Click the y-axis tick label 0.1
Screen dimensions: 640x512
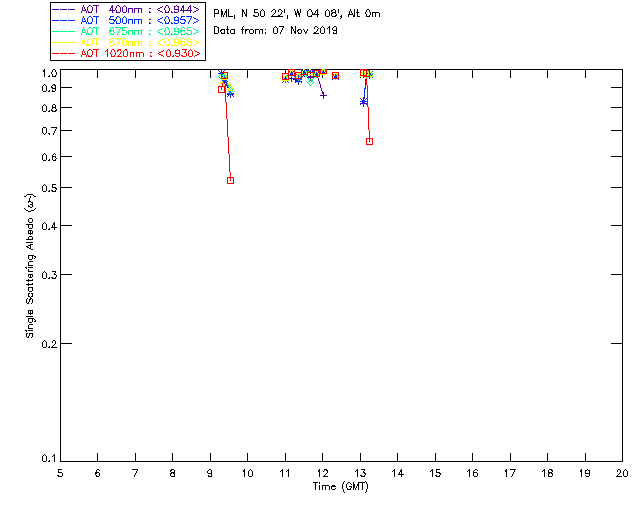pos(49,459)
